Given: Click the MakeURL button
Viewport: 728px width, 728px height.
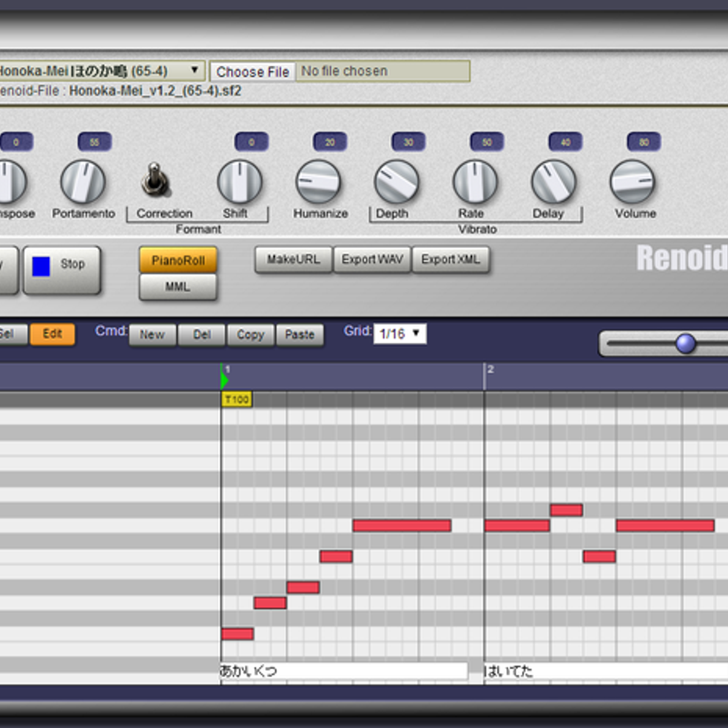Looking at the screenshot, I should (x=294, y=260).
